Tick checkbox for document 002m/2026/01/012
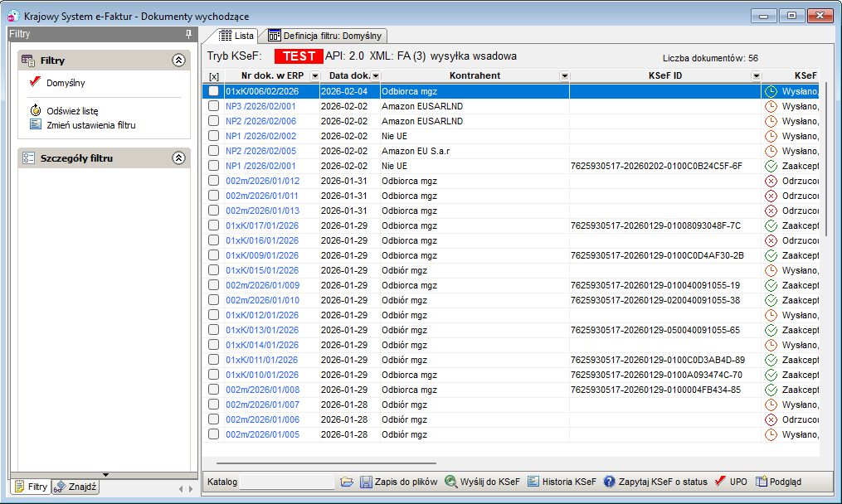842x504 pixels. coord(214,181)
